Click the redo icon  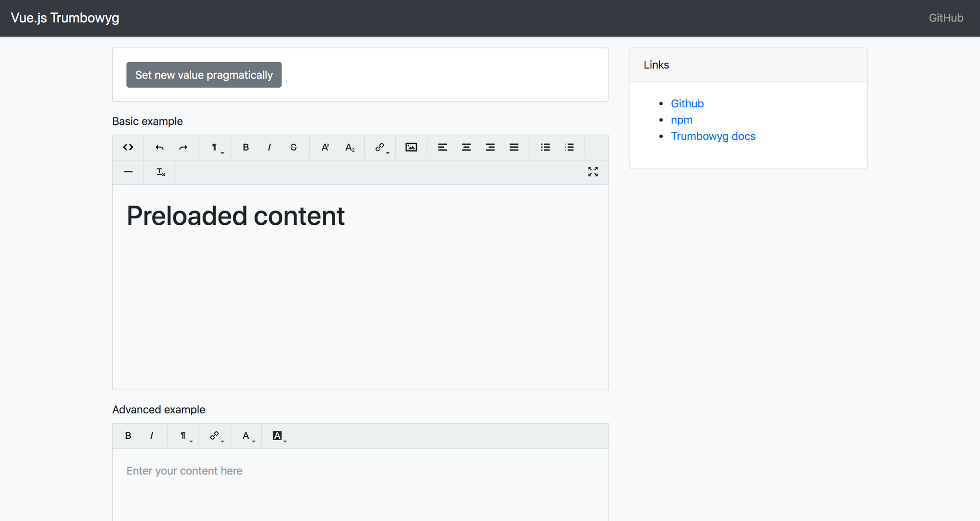[x=183, y=147]
